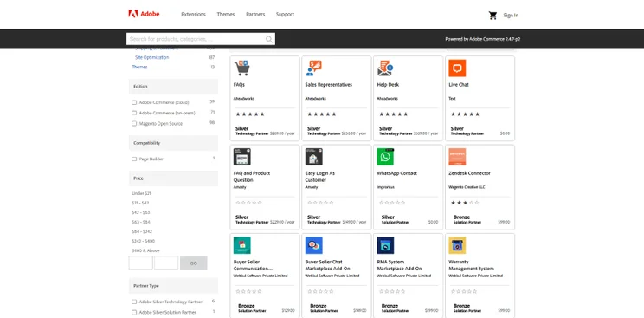Click the Improntus vendor name
644x318 pixels.
point(385,187)
